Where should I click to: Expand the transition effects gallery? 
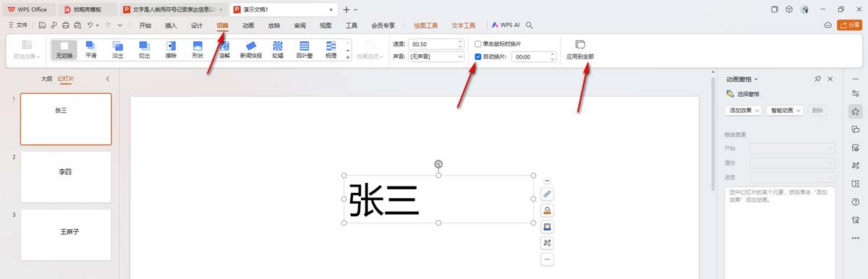tap(349, 58)
